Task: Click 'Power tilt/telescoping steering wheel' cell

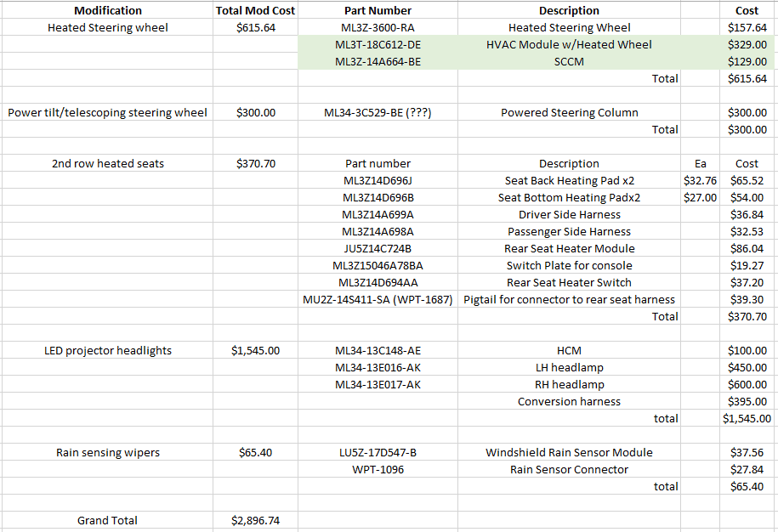Action: coord(108,112)
